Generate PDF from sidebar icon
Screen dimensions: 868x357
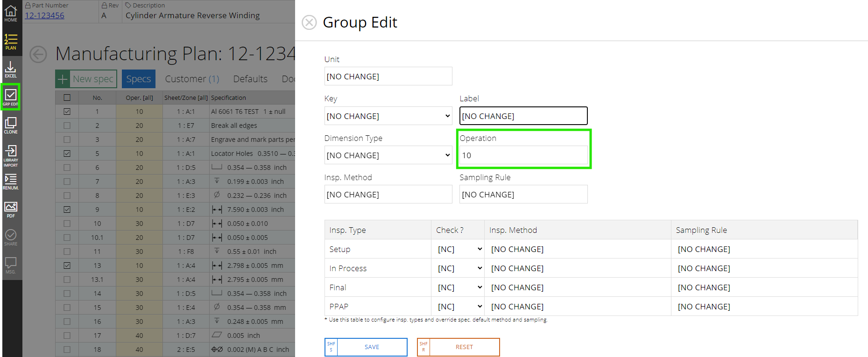(x=11, y=210)
